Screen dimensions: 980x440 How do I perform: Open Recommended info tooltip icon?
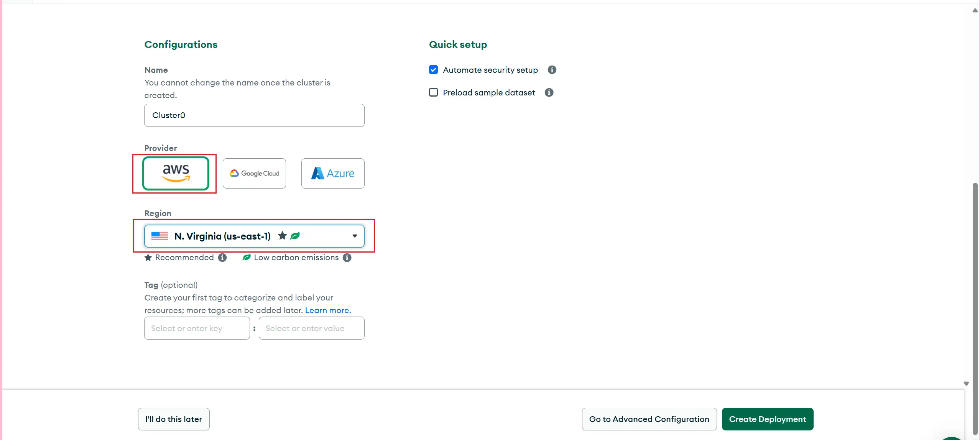222,258
